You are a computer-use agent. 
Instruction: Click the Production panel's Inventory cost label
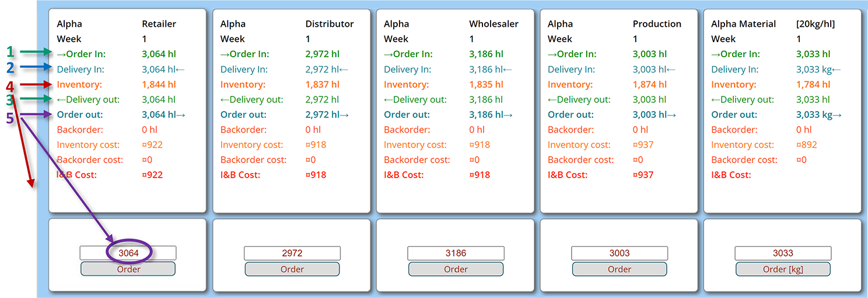[579, 145]
